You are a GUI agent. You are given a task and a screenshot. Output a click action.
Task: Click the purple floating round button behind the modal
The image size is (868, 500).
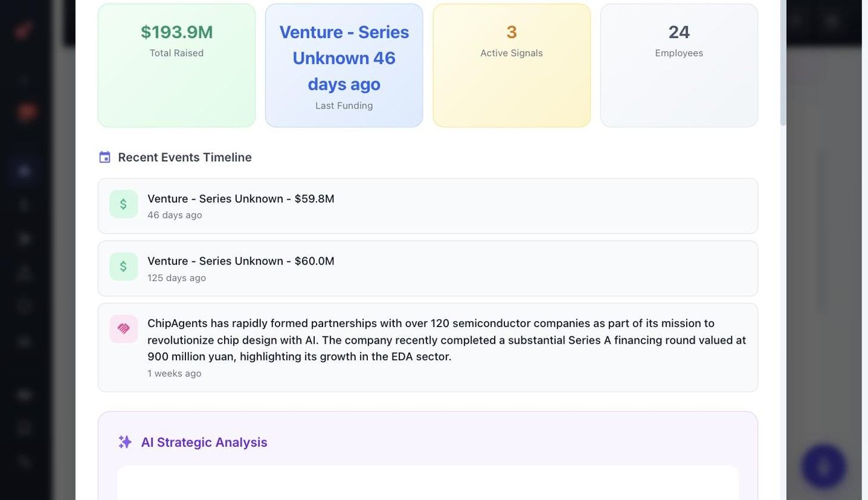[824, 467]
